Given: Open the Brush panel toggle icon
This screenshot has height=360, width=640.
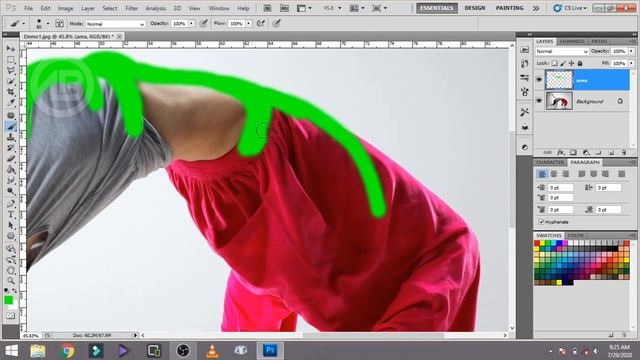Looking at the screenshot, I should coord(59,24).
